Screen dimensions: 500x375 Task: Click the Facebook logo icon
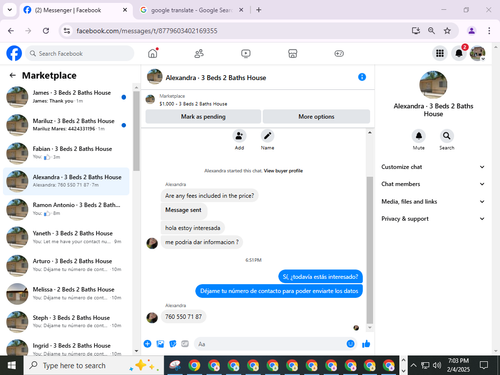point(14,53)
